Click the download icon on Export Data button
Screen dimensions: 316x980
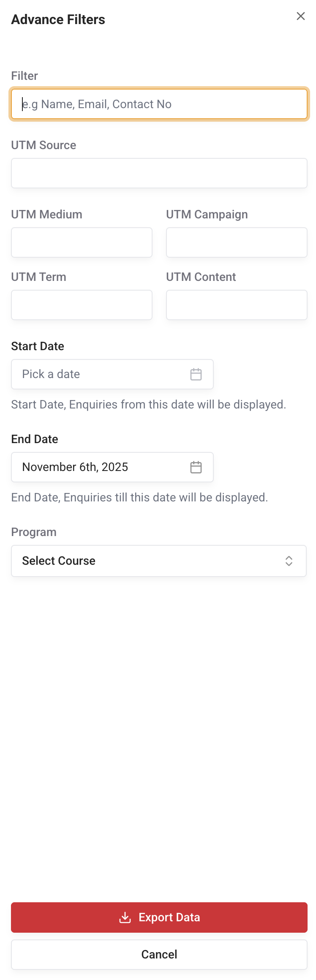coord(125,917)
